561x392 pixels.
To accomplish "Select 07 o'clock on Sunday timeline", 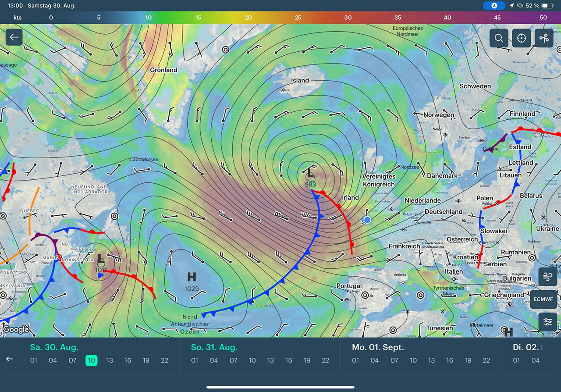I will pos(233,360).
